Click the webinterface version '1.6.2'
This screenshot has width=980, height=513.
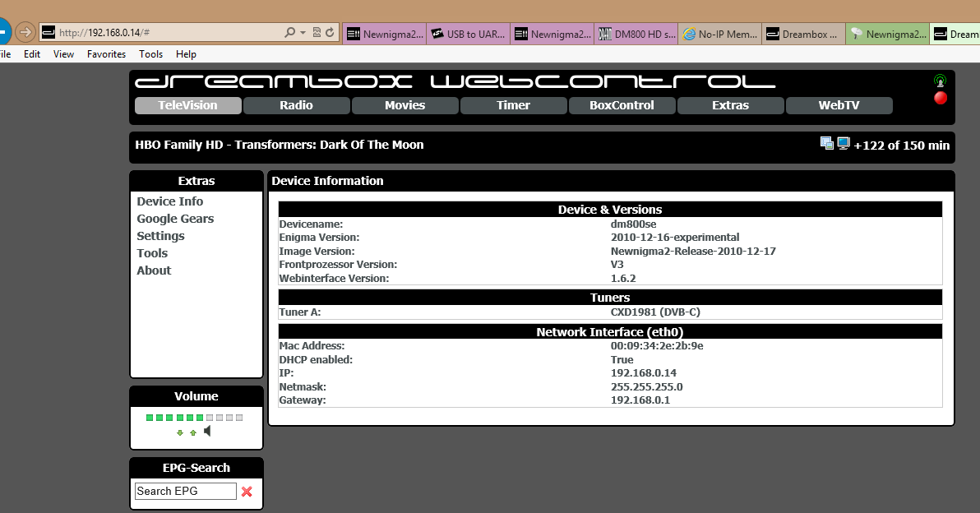point(623,279)
